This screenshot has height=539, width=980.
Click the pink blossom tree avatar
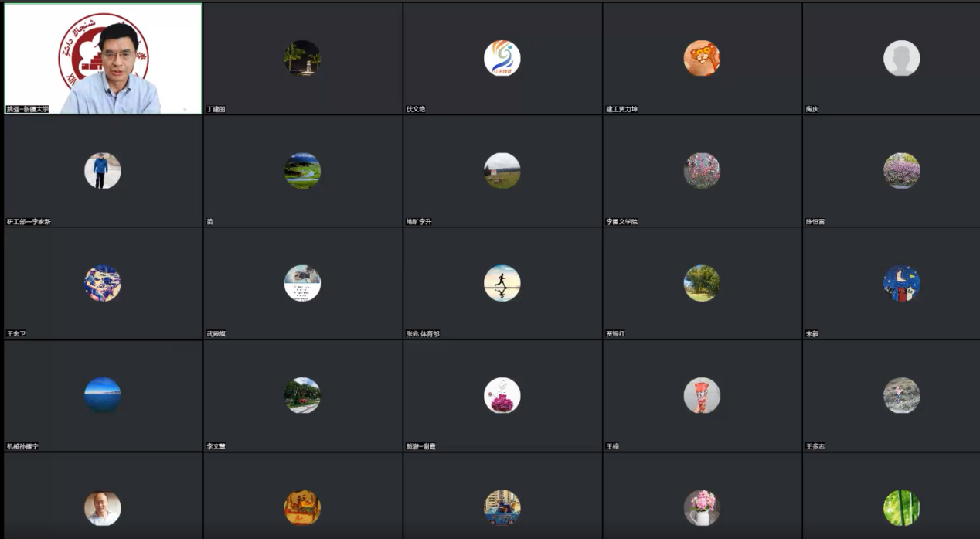pyautogui.click(x=702, y=171)
